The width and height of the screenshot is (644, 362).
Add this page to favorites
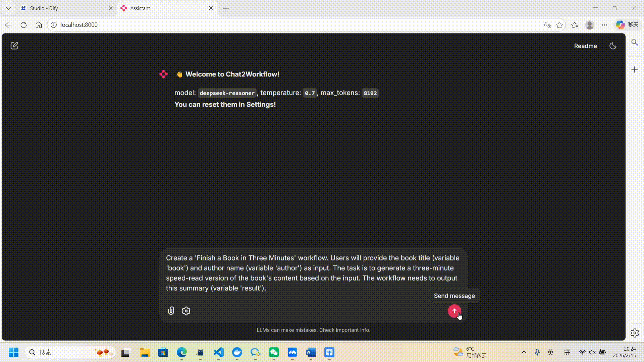point(559,25)
